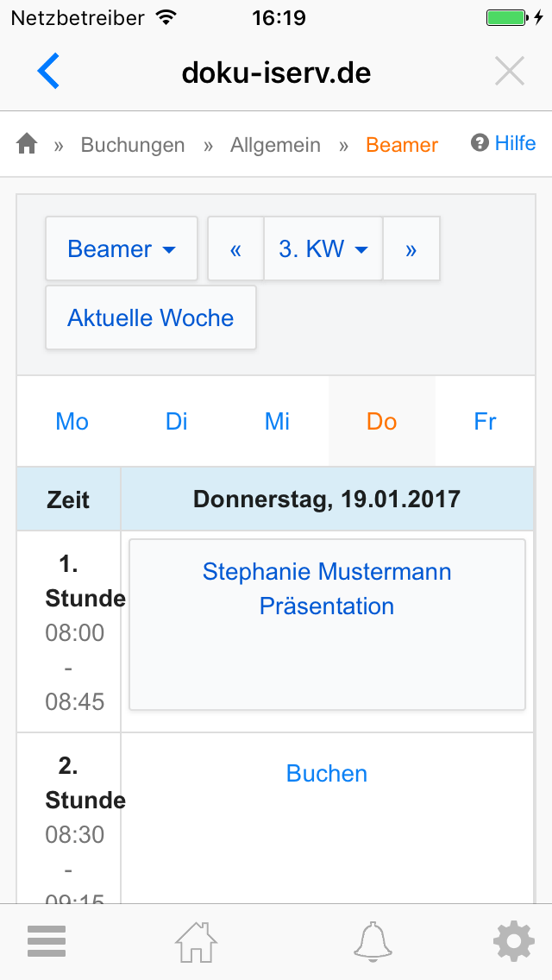The width and height of the screenshot is (552, 980).
Task: Open notifications via the bell icon
Action: [372, 940]
